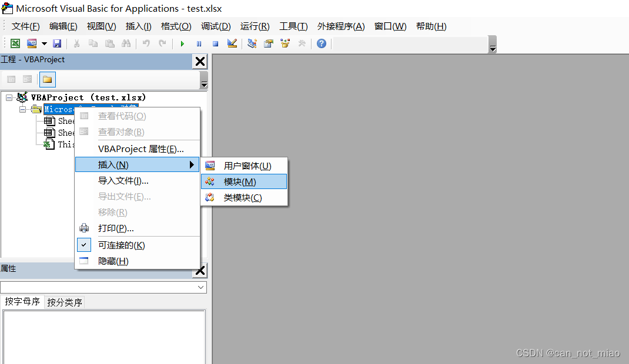Open the 编辑(E) menu

click(63, 26)
